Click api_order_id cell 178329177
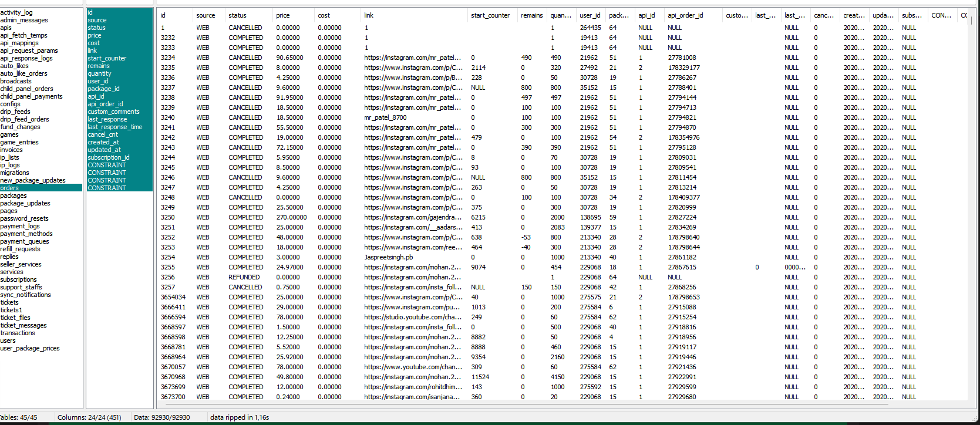Viewport: 980px width, 425px height. (x=684, y=68)
